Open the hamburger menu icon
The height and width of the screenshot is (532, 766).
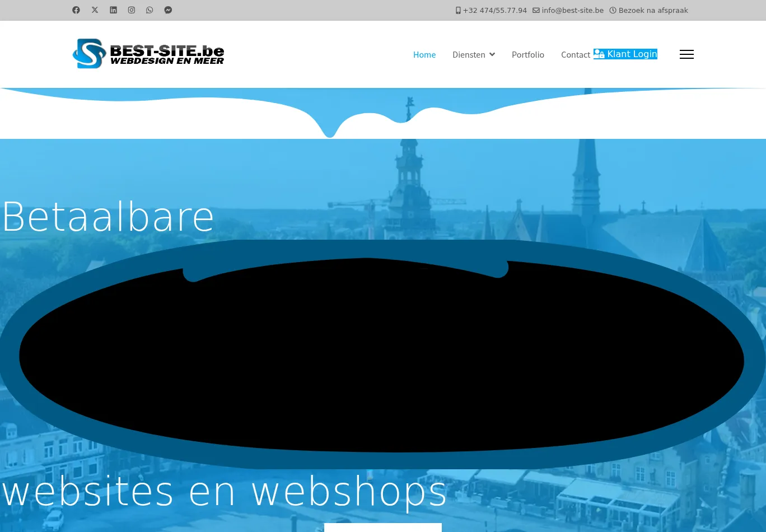(686, 54)
